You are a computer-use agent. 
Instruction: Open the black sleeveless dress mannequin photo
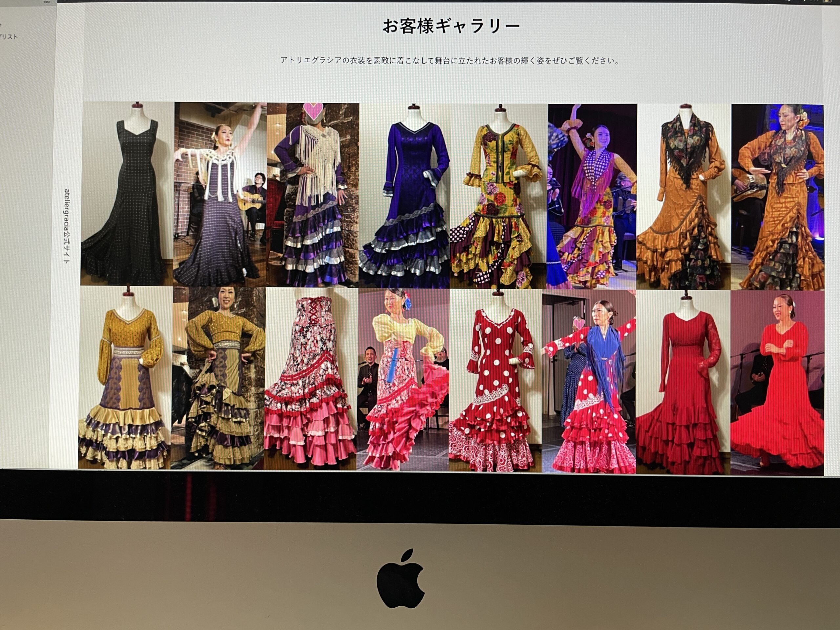click(x=127, y=194)
